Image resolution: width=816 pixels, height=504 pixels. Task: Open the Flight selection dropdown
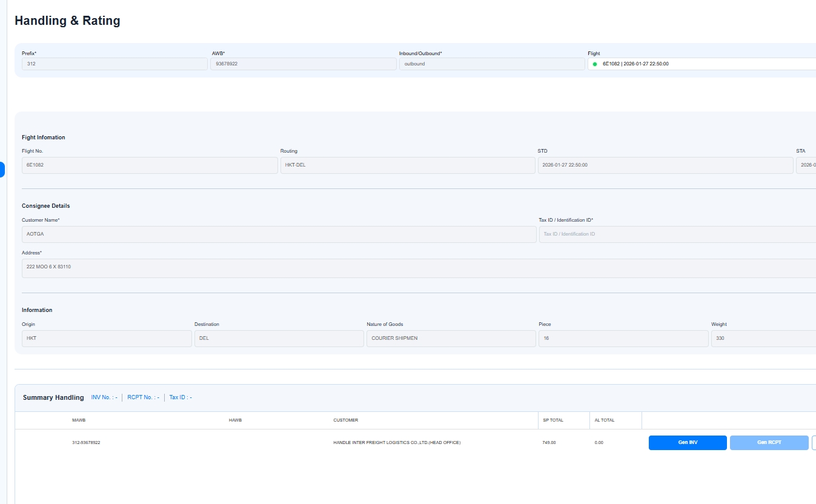[703, 64]
